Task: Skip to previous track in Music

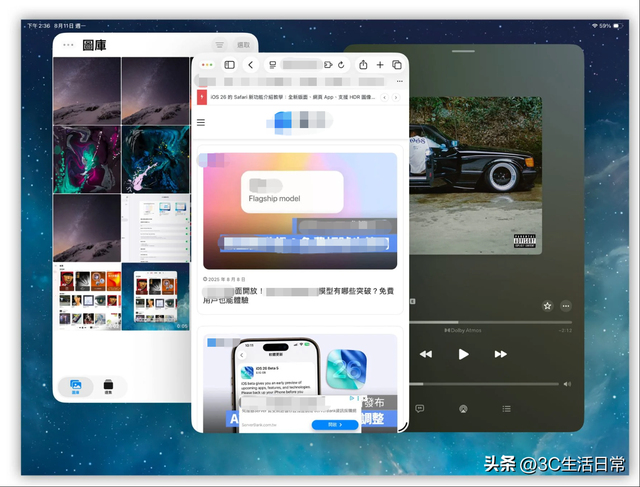Action: pos(426,354)
